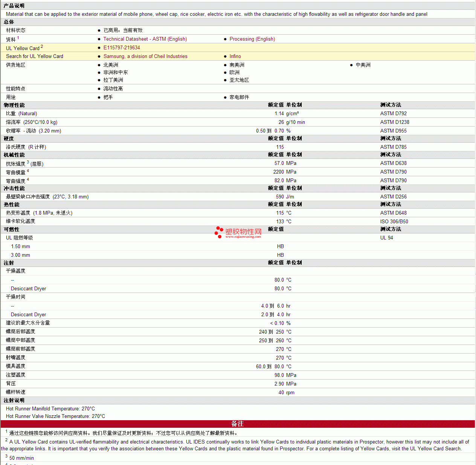Select the region entry 欧洲
Screen dimensions: 476x465
(x=235, y=73)
